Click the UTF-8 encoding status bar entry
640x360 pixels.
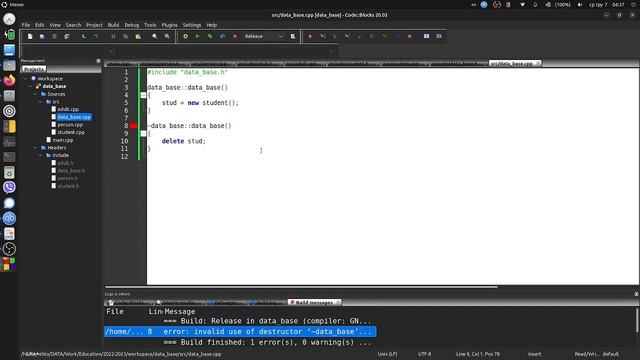point(424,354)
